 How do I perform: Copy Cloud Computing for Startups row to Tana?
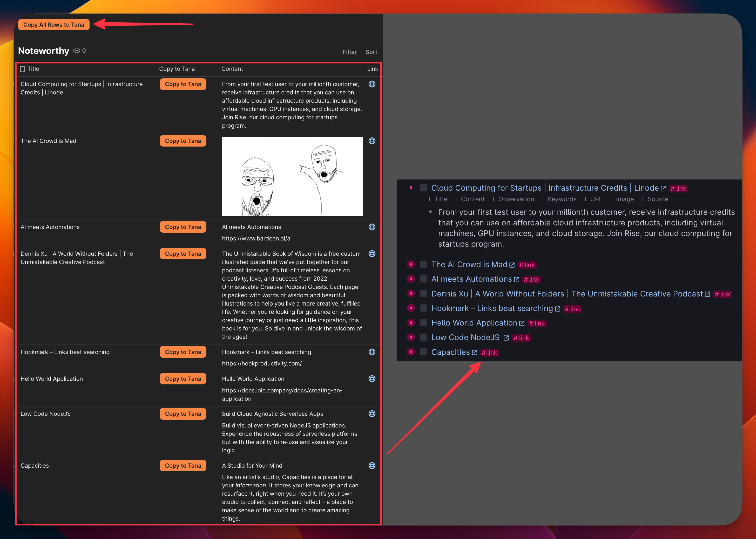point(183,84)
